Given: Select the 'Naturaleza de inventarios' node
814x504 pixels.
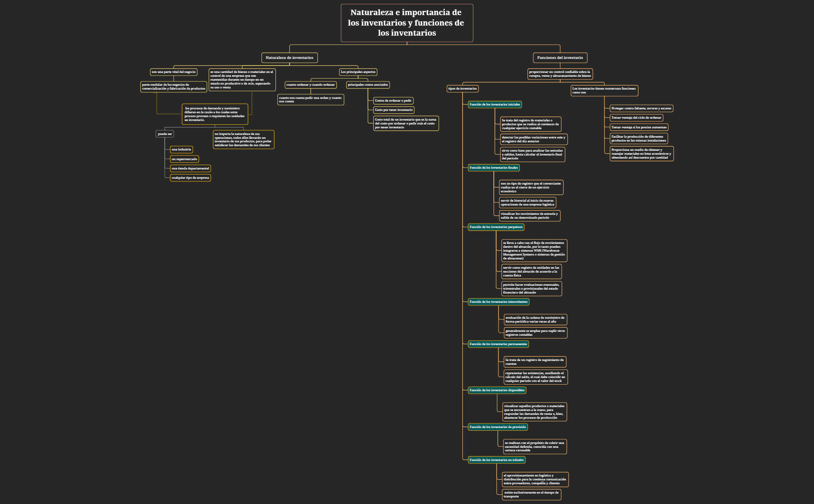Looking at the screenshot, I should [289, 58].
